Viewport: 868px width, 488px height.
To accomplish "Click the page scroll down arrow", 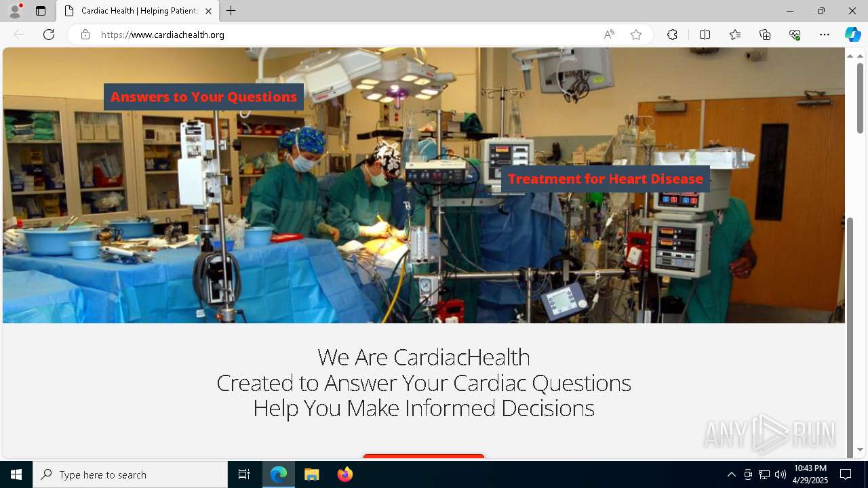I will tap(860, 449).
